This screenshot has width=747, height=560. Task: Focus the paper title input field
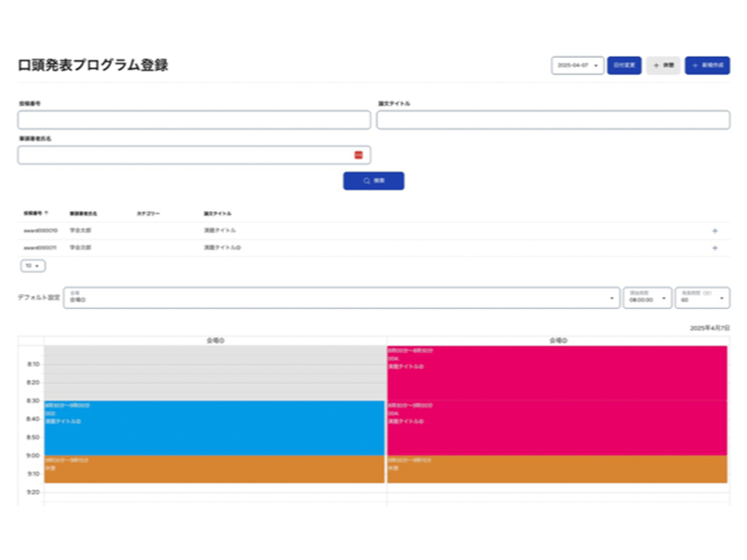[553, 120]
